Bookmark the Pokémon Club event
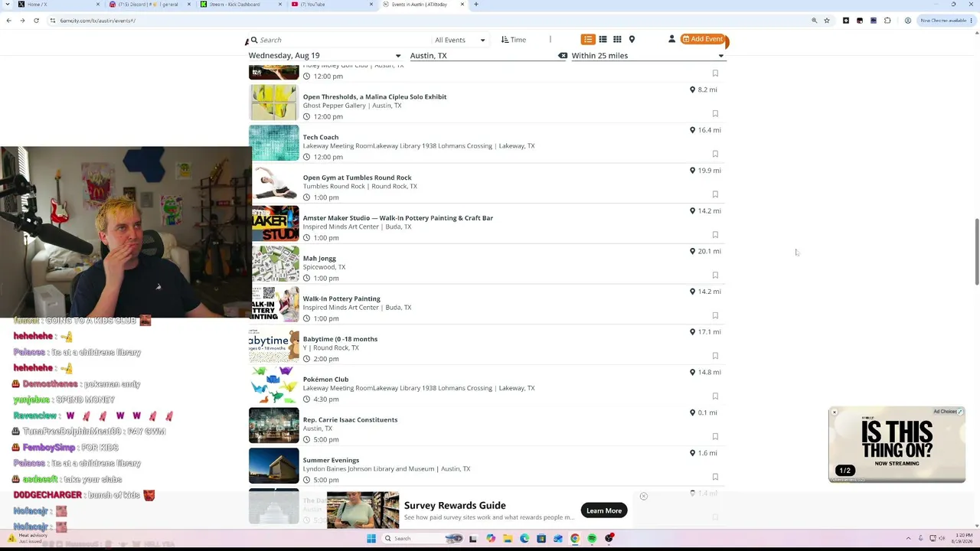The height and width of the screenshot is (551, 980). pyautogui.click(x=715, y=396)
